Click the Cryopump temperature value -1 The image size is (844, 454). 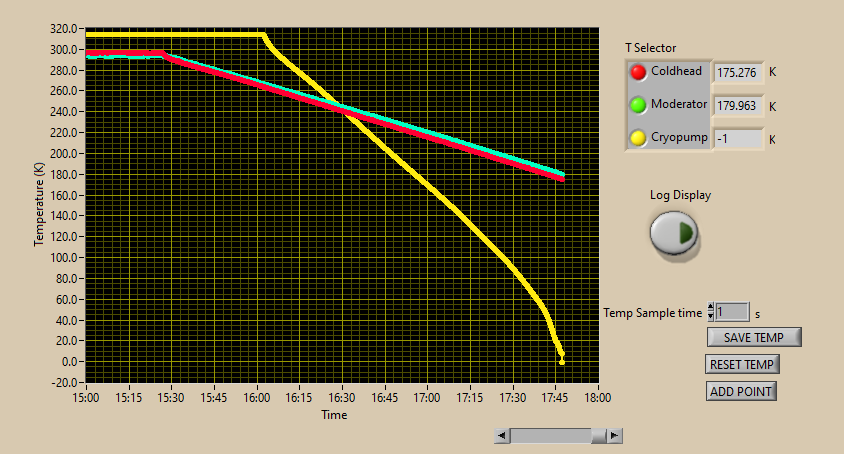(737, 139)
